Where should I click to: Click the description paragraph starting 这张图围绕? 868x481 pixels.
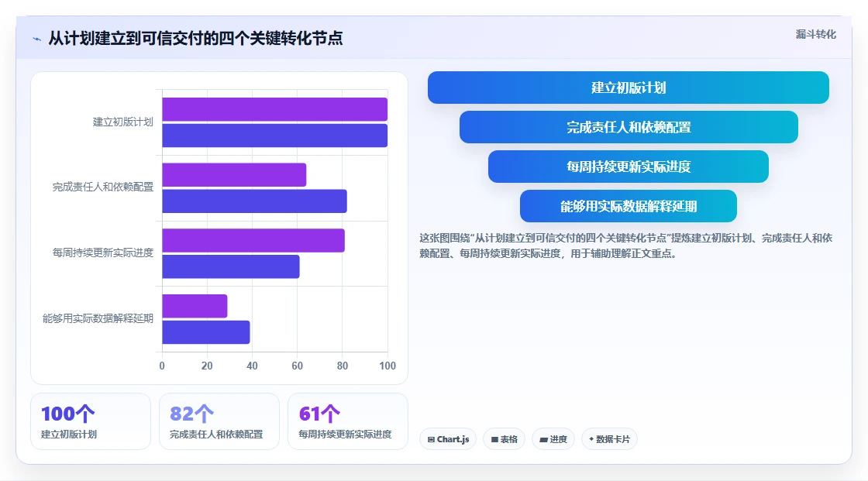(626, 246)
